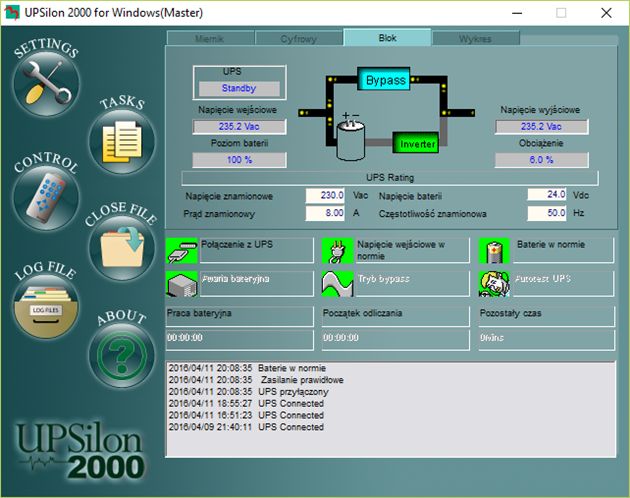Click the UPS Rating header bar
This screenshot has width=630, height=498.
tap(390, 178)
